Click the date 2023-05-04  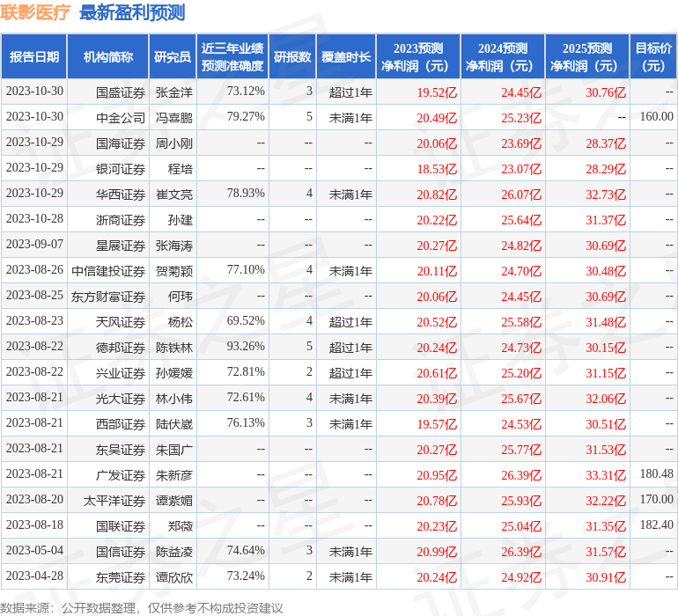[x=34, y=551]
